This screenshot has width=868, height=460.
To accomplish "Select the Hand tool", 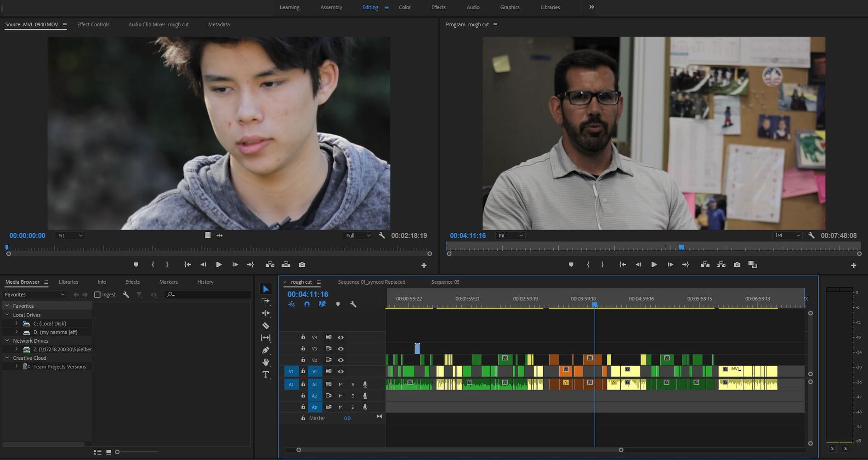I will click(x=266, y=362).
